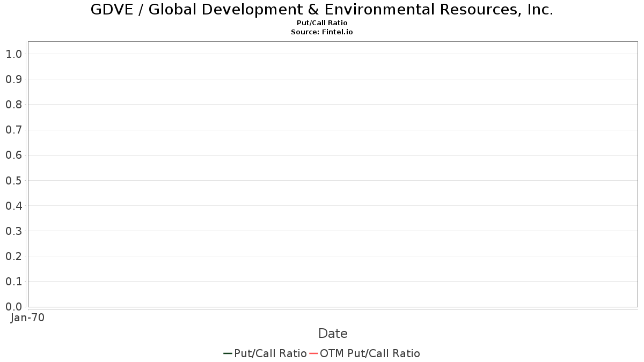
Task: Click the dark green Put/Call Ratio legend line
Action: pos(228,353)
